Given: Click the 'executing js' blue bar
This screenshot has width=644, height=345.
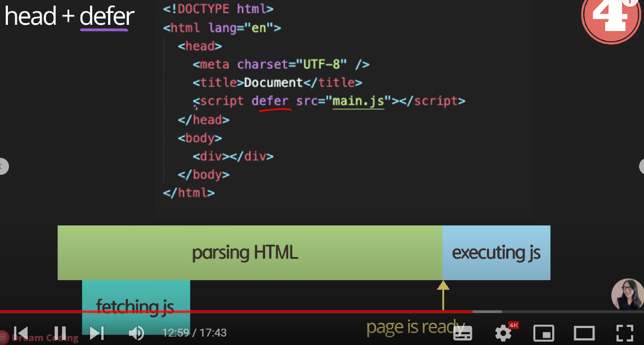Looking at the screenshot, I should [x=496, y=253].
